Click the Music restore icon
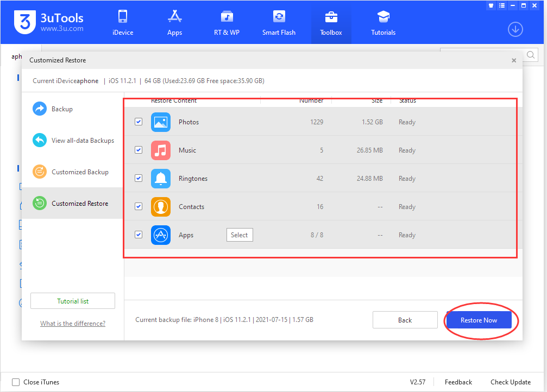The height and width of the screenshot is (392, 547). click(x=161, y=150)
